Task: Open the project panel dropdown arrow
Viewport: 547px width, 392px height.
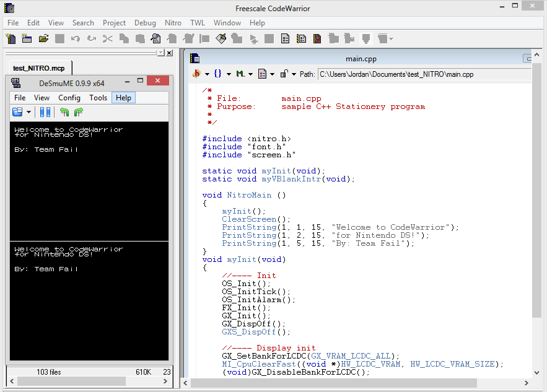Action: point(161,53)
